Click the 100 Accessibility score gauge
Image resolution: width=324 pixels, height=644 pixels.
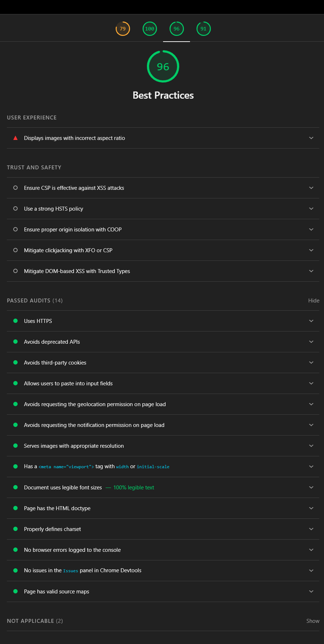149,29
